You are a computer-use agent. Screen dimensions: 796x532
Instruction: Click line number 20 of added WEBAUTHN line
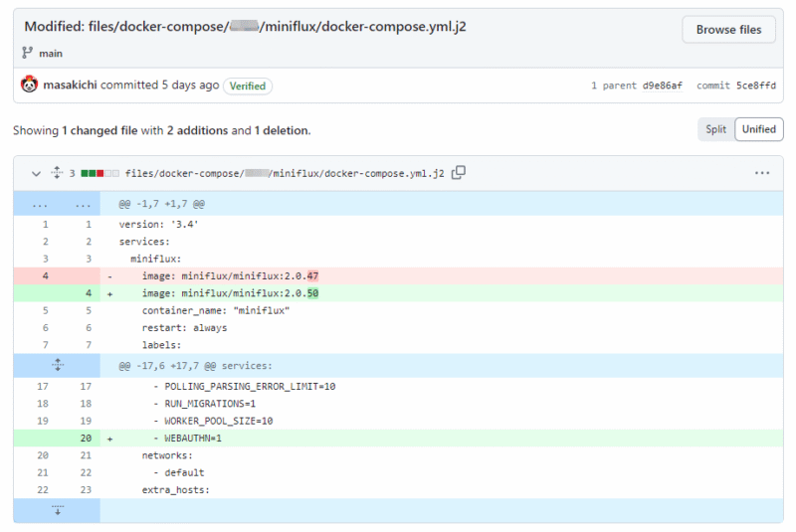(85, 438)
